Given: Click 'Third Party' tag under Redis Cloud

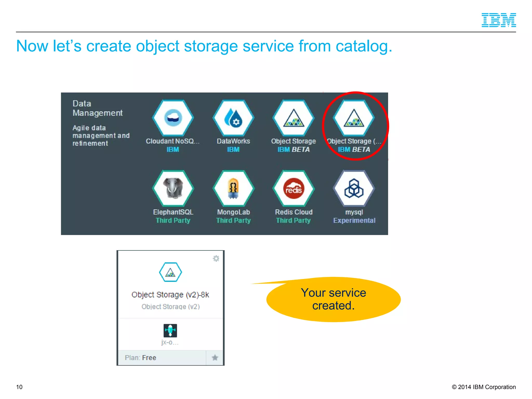Looking at the screenshot, I should [x=293, y=221].
